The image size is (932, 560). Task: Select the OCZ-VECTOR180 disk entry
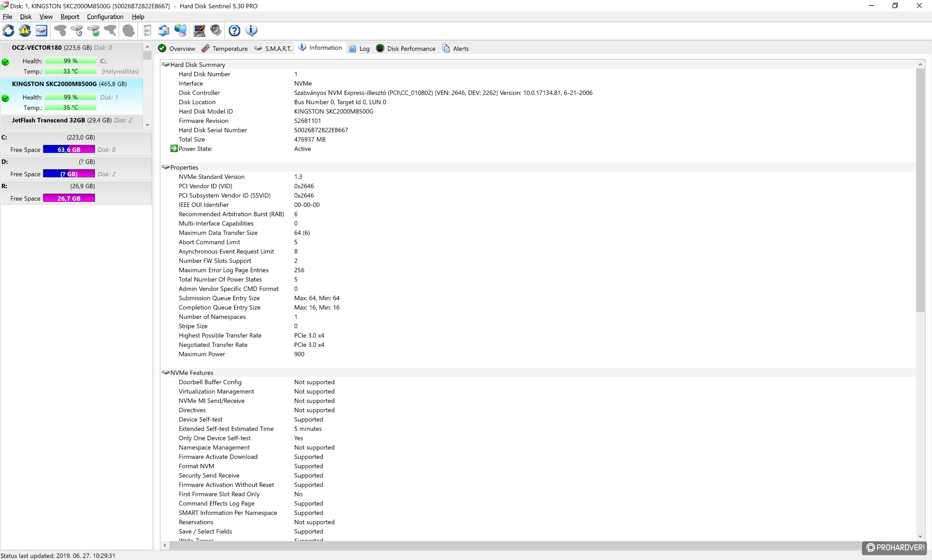click(x=72, y=59)
